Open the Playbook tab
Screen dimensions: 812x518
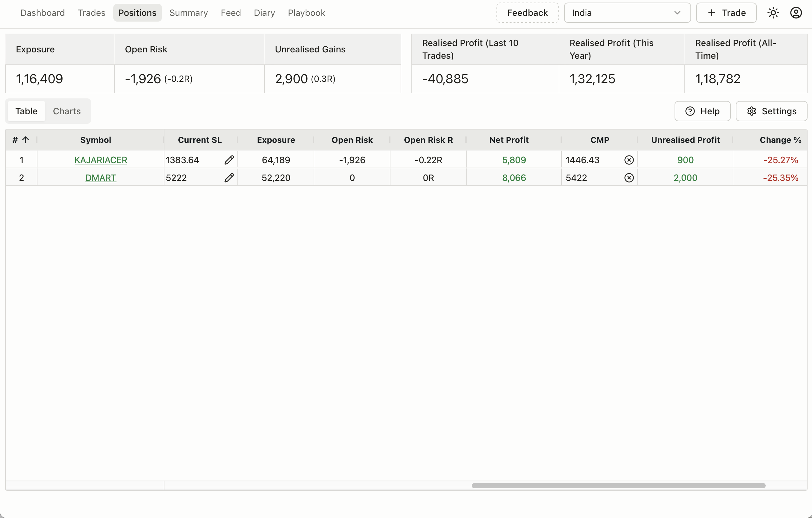pos(306,13)
